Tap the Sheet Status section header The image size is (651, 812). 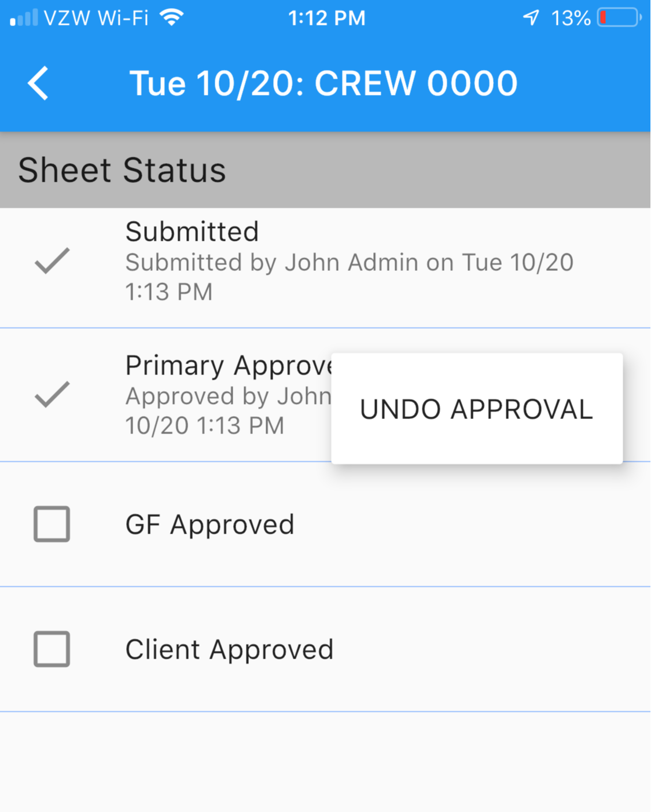[x=122, y=170]
